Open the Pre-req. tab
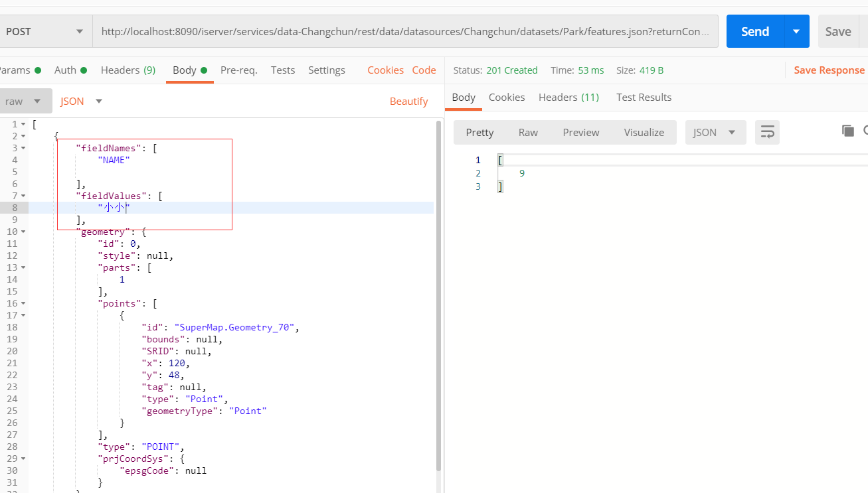This screenshot has width=868, height=493. coord(238,70)
